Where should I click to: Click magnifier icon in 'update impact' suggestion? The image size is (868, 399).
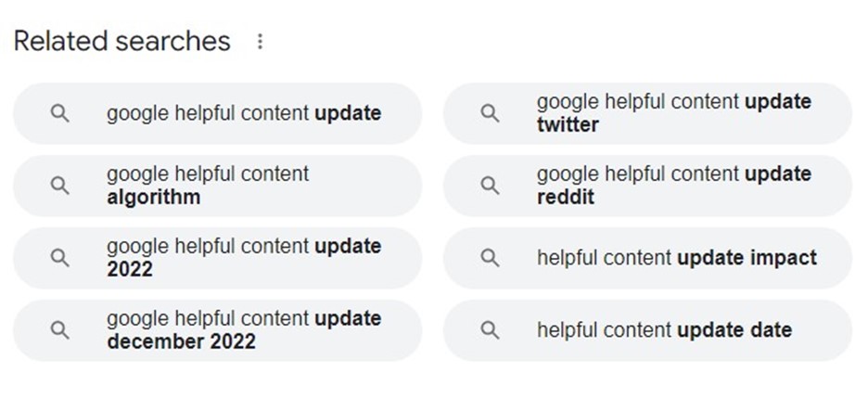click(490, 257)
